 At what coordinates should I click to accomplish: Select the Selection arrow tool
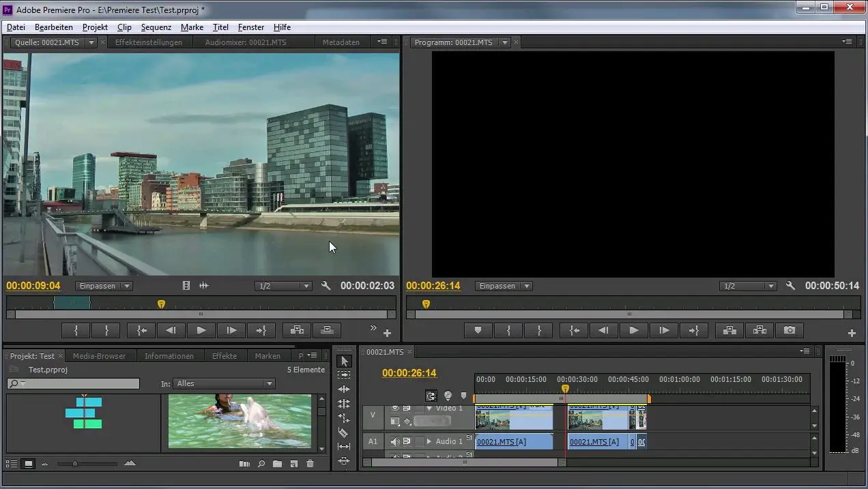(344, 361)
